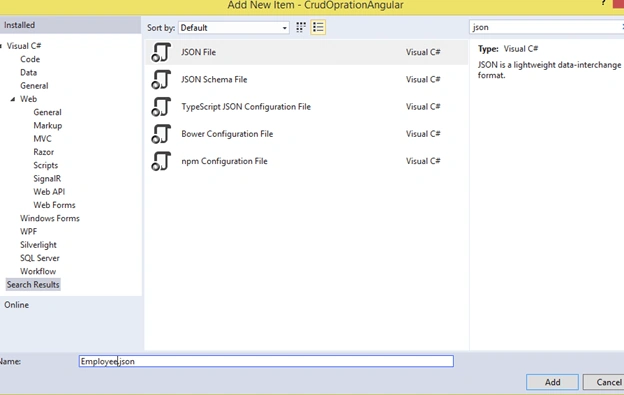The image size is (624, 395).
Task: Select the JSON Schema File template icon
Action: coord(161,80)
